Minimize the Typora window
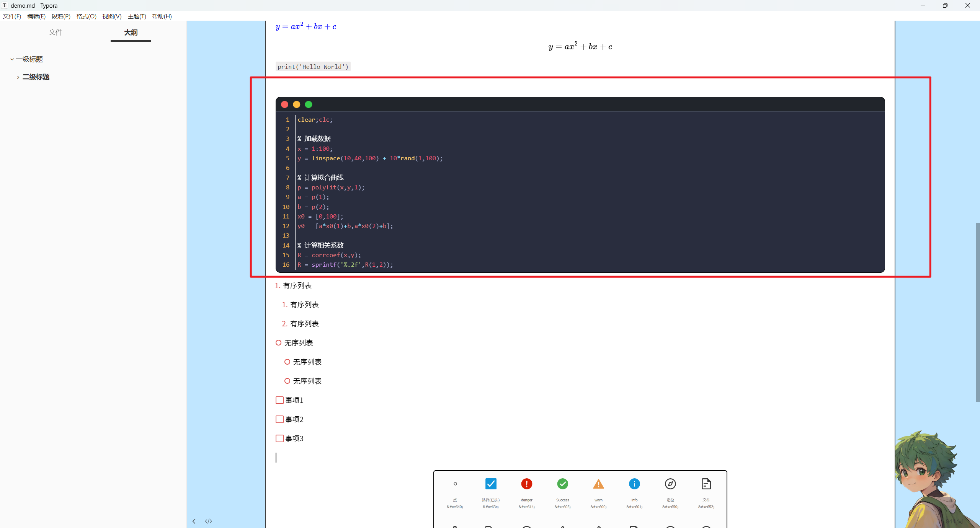Viewport: 980px width, 528px height. coord(923,5)
